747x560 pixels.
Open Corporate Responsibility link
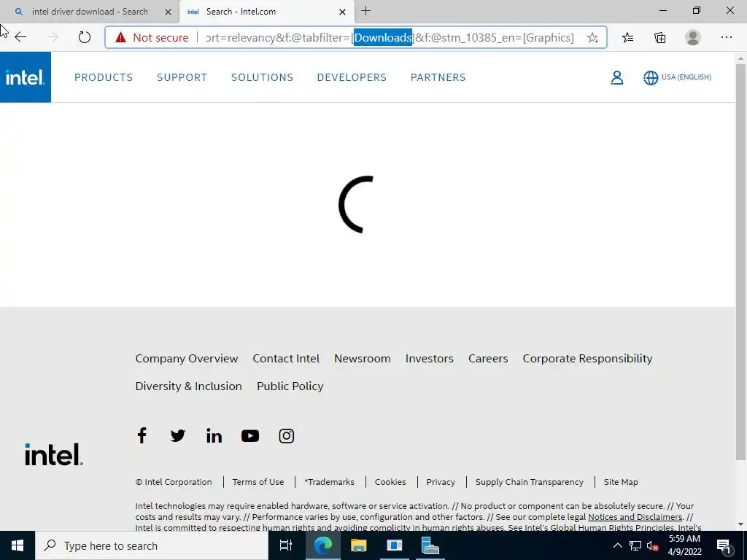pos(587,359)
